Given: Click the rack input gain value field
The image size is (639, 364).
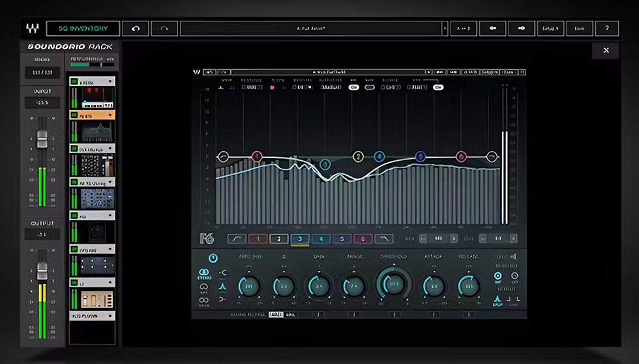Looking at the screenshot, I should (42, 103).
